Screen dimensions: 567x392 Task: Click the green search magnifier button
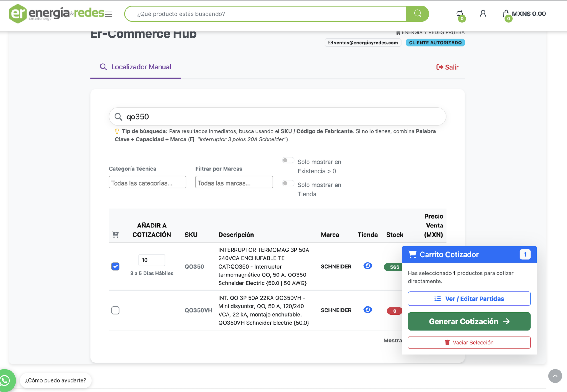(x=418, y=14)
